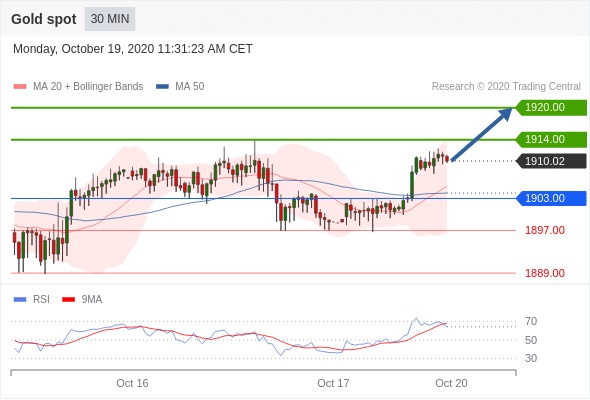
Task: Click the red 1889.00 support value
Action: [545, 273]
